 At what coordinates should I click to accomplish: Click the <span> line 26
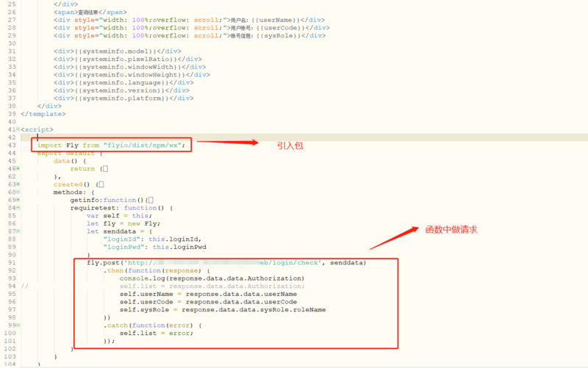tap(90, 12)
